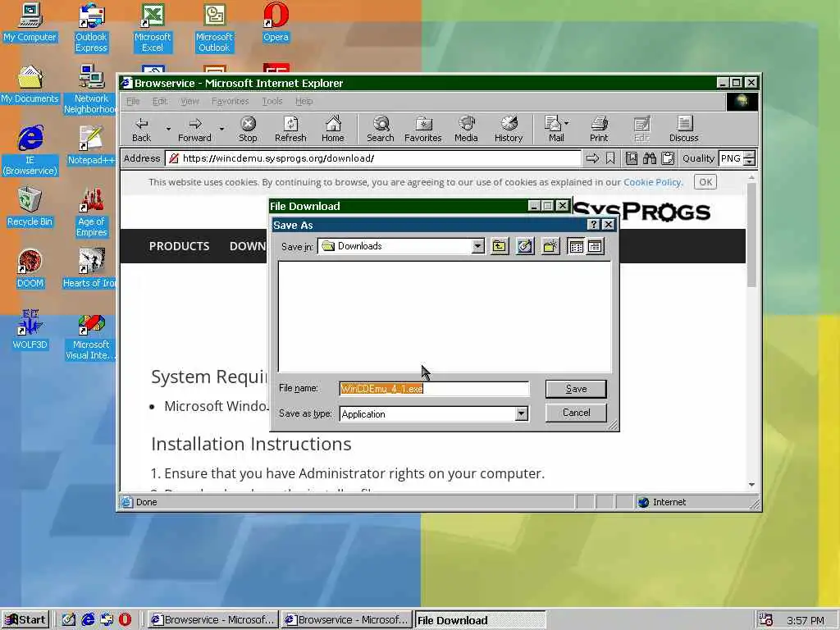This screenshot has width=840, height=630.
Task: Click the Go arrow next to address bar
Action: click(592, 158)
